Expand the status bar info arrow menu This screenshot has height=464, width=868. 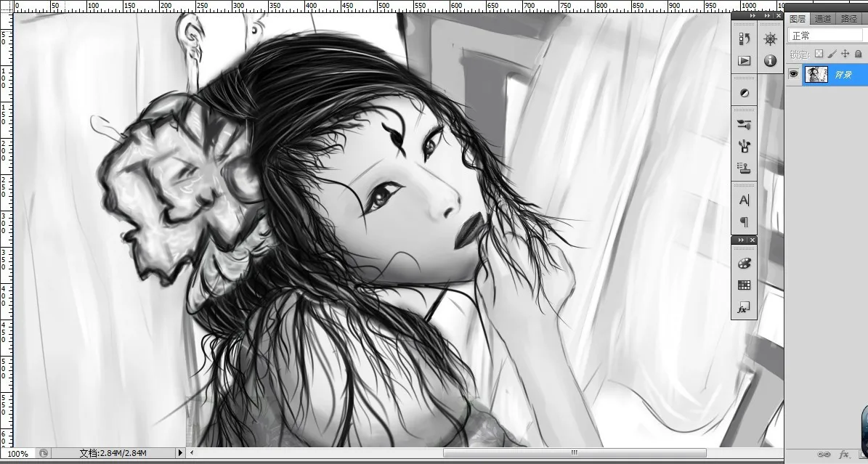pos(180,453)
